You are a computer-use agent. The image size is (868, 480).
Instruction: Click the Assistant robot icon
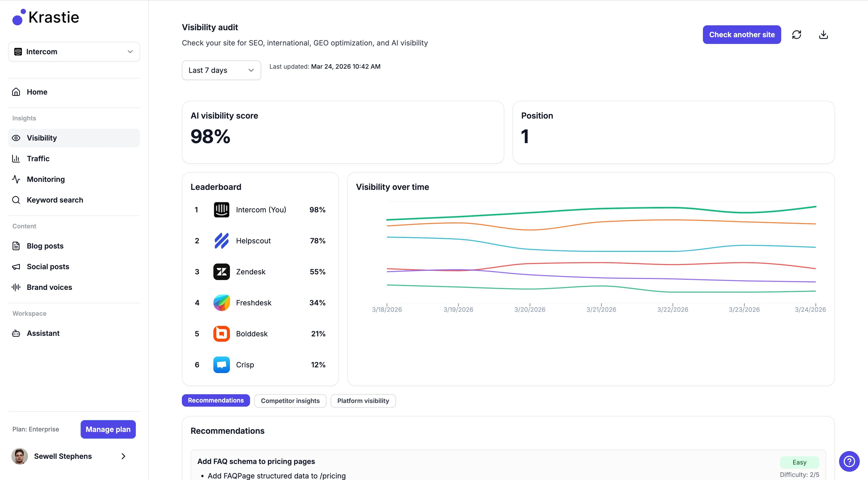coord(16,333)
